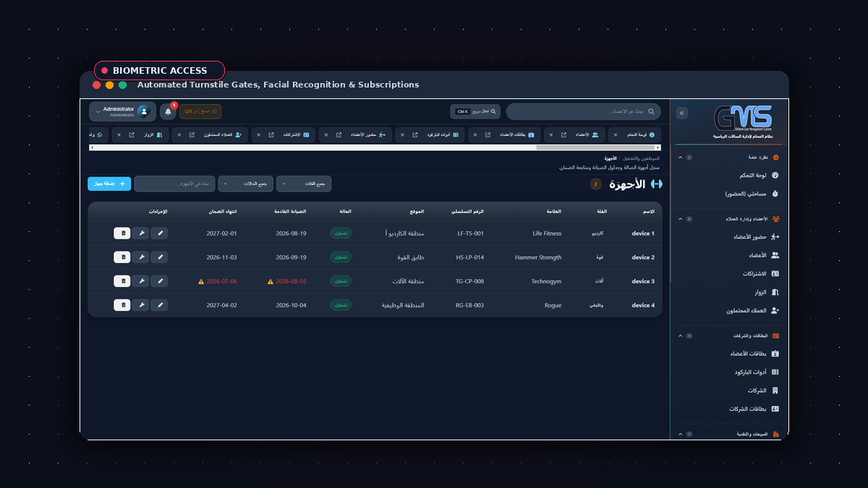
Task: Collapse the نظرة عامة sidebar section
Action: coord(680,157)
